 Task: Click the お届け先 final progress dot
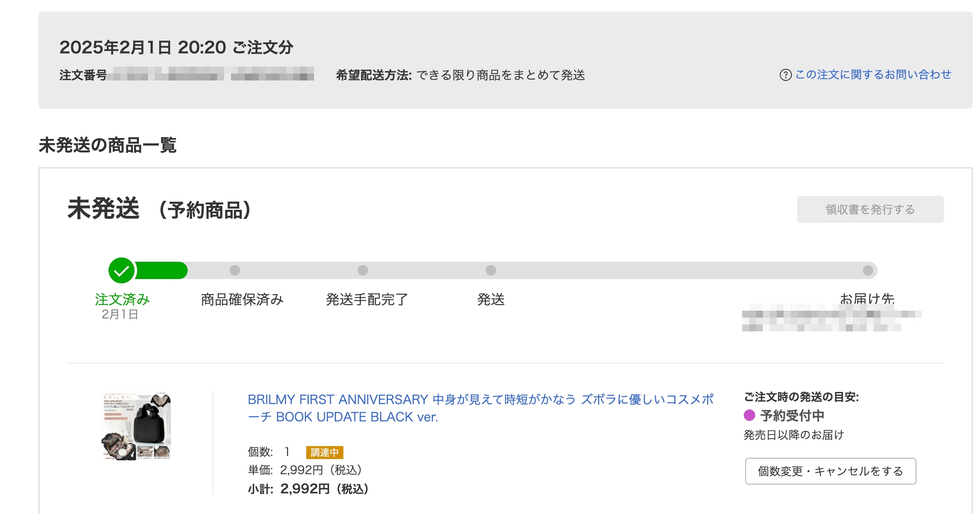(x=868, y=270)
